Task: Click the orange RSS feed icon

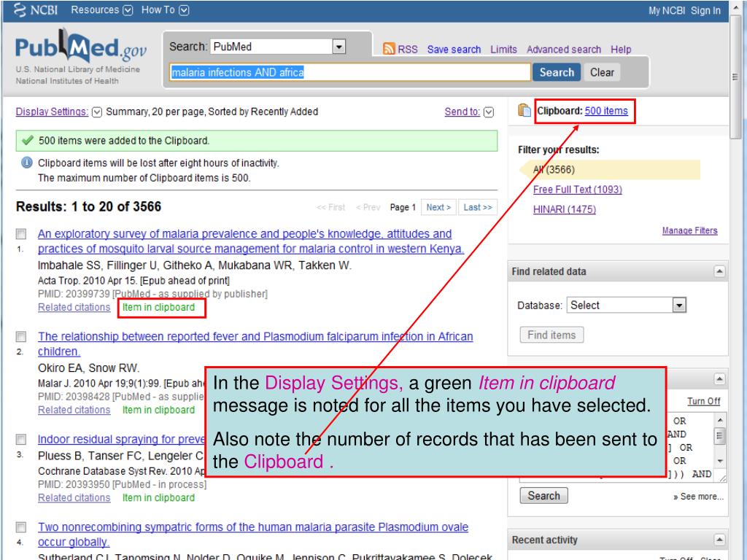Action: click(x=389, y=49)
